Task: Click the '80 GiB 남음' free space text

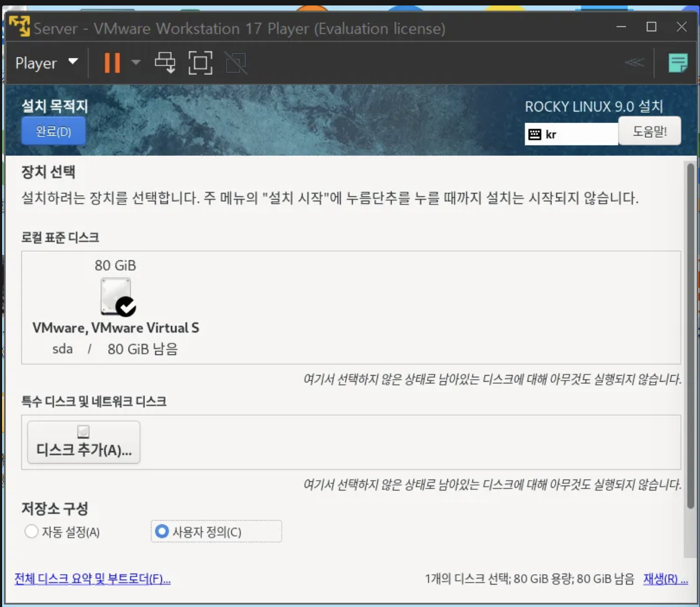Action: click(x=143, y=349)
